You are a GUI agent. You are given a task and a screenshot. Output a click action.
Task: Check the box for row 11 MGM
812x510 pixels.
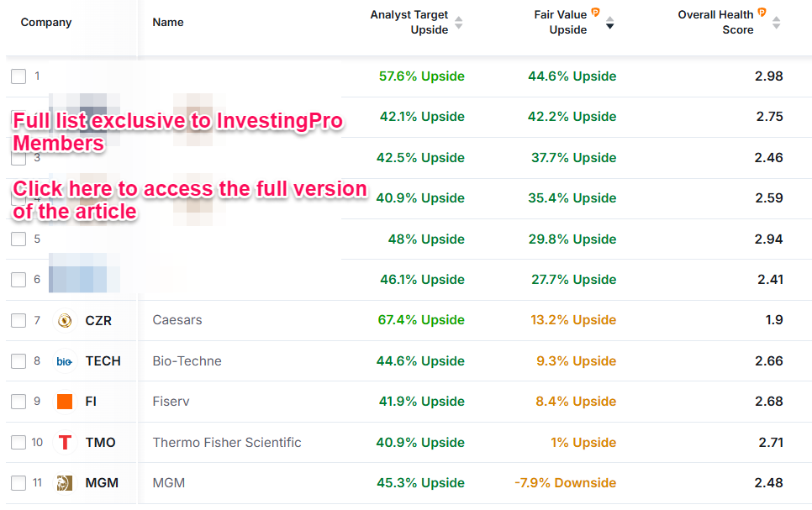[18, 483]
